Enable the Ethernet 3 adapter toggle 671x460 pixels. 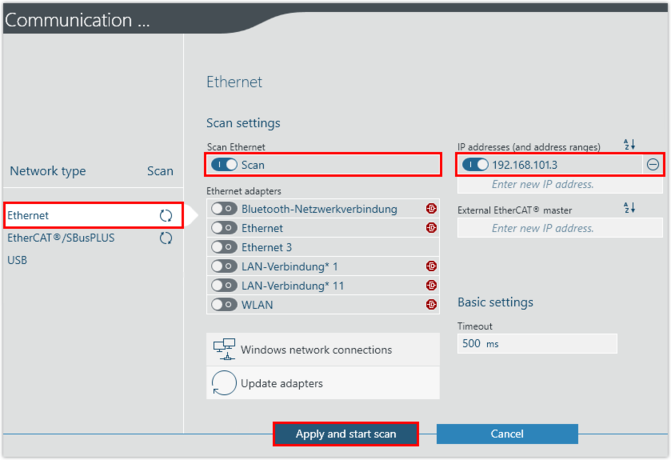(224, 247)
